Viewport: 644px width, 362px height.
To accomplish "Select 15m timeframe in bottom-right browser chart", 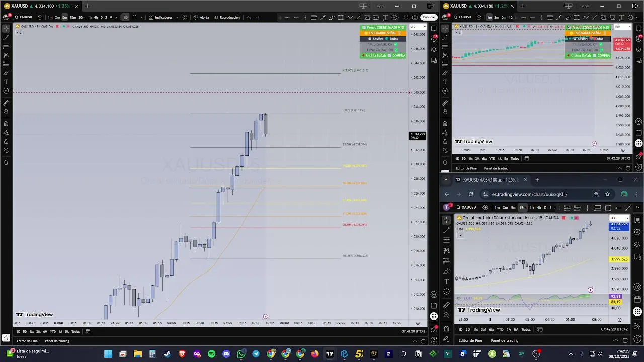I will [523, 208].
